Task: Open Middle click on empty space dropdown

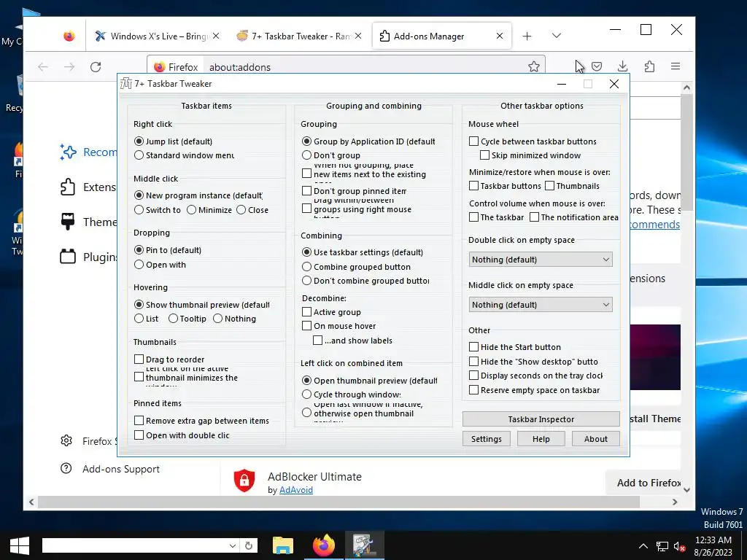Action: 541,305
